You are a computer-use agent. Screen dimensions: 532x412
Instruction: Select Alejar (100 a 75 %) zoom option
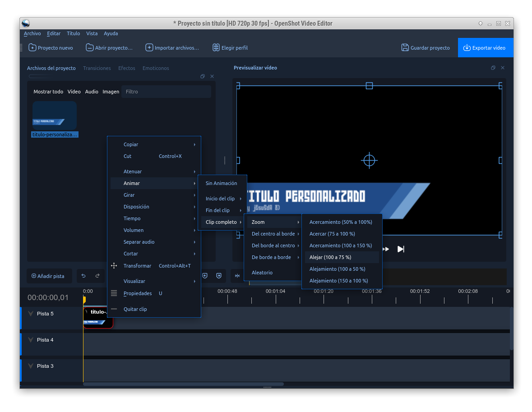pyautogui.click(x=330, y=257)
